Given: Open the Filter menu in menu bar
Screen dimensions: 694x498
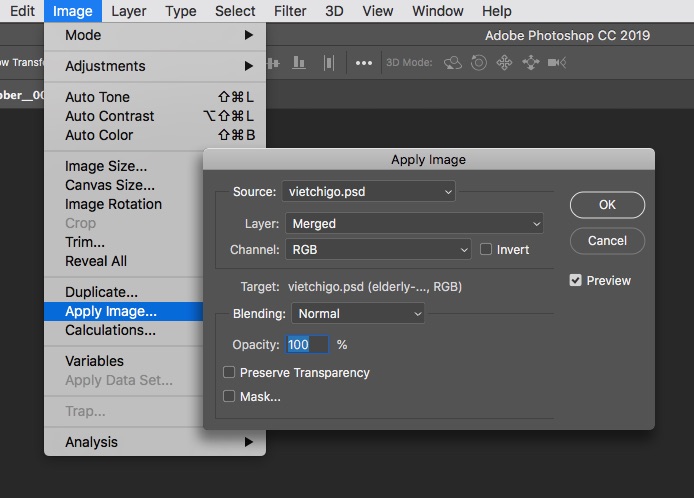Looking at the screenshot, I should pyautogui.click(x=290, y=11).
